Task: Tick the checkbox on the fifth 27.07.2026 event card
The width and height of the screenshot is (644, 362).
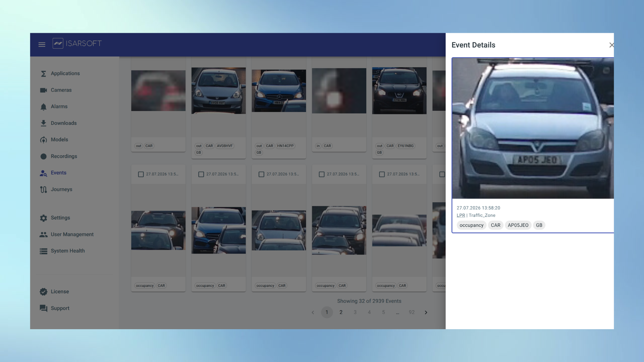Action: point(382,174)
